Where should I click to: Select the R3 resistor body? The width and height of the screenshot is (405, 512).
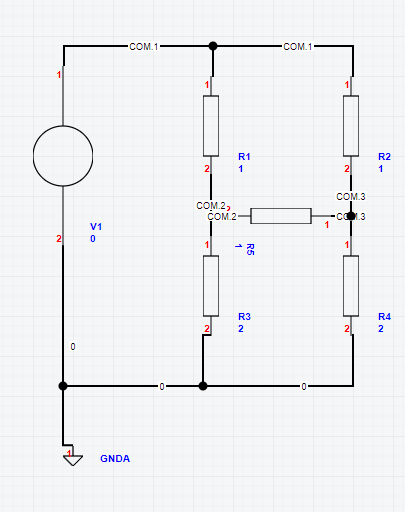pyautogui.click(x=211, y=286)
